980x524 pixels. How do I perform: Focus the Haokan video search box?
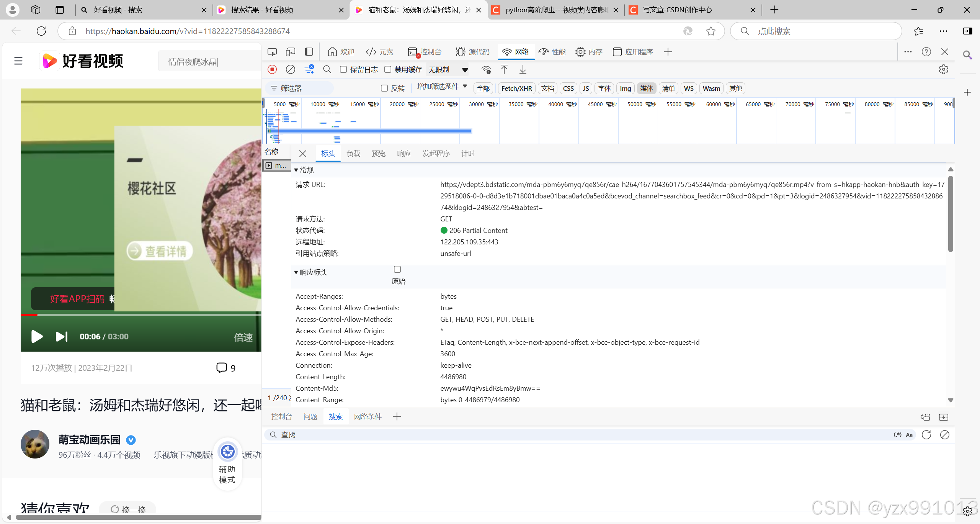tap(210, 61)
